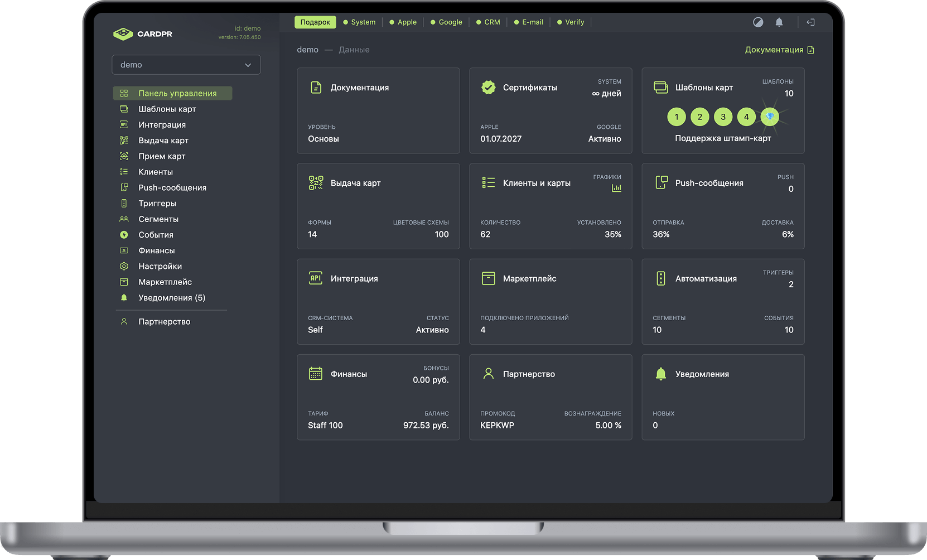Click Клиенты list sidebar icon
This screenshot has width=927, height=560.
(124, 172)
